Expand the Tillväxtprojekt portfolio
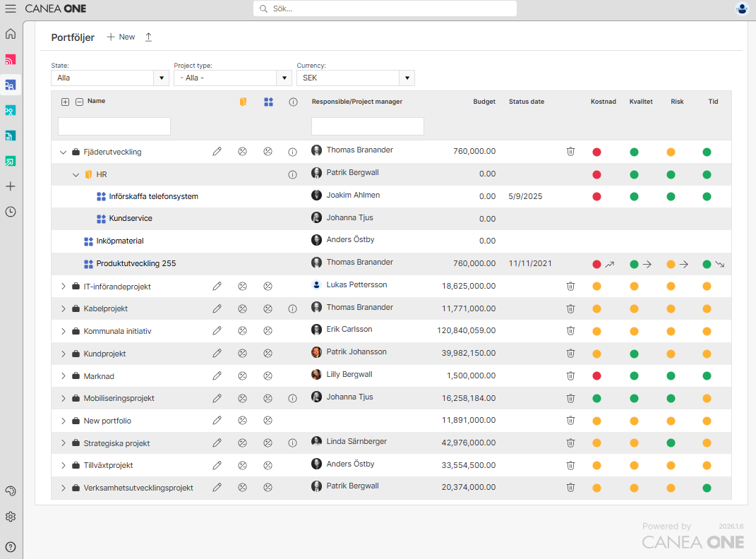Screen dimensions: 756x559 63,466
